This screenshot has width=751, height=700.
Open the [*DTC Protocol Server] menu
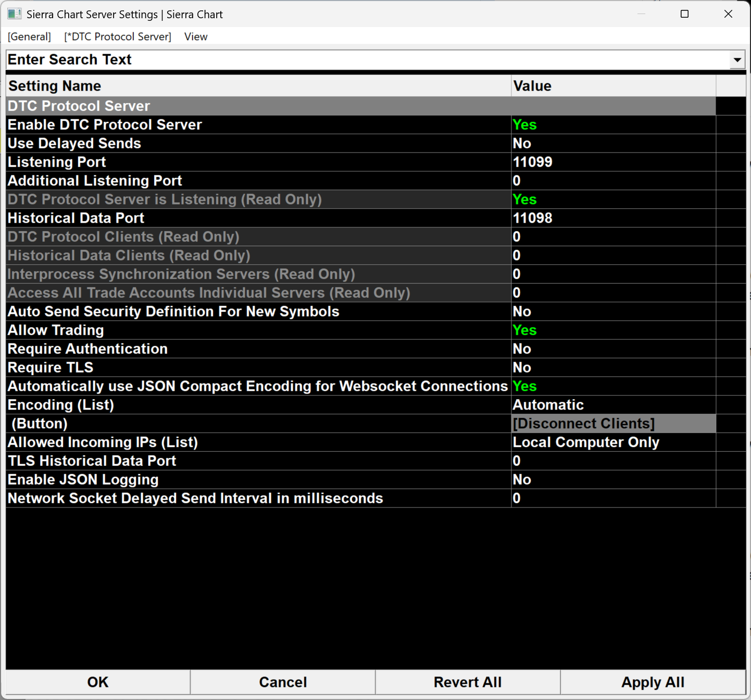coord(118,36)
